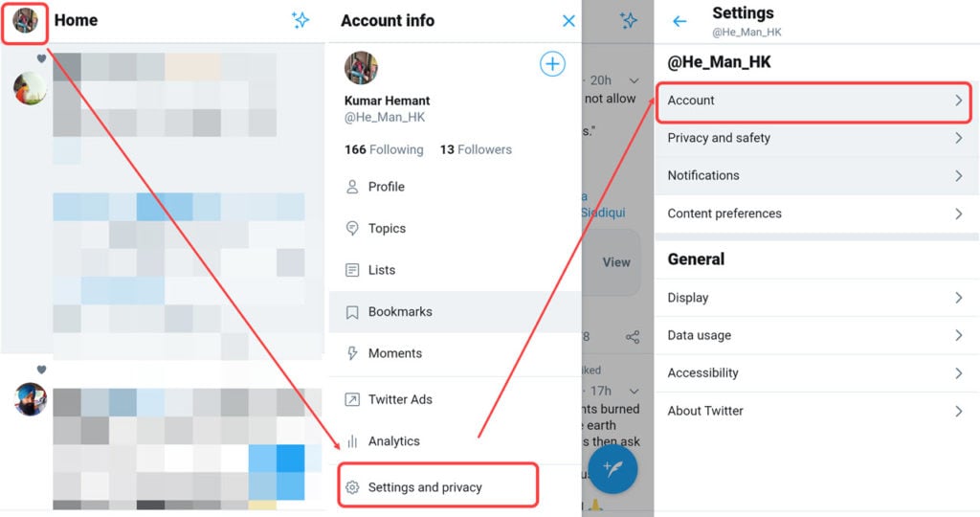The height and width of the screenshot is (517, 980).
Task: Tap the compose tweet floating button
Action: pyautogui.click(x=612, y=469)
